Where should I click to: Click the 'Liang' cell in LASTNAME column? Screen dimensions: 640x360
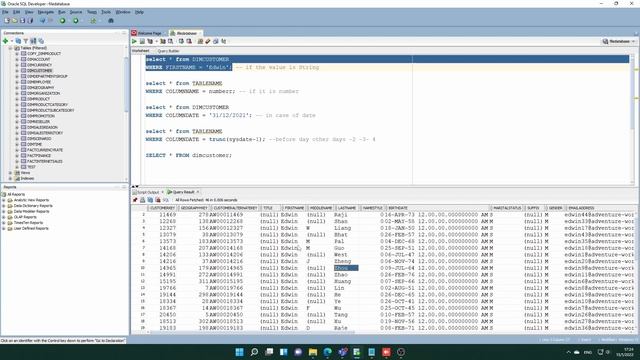pyautogui.click(x=346, y=228)
